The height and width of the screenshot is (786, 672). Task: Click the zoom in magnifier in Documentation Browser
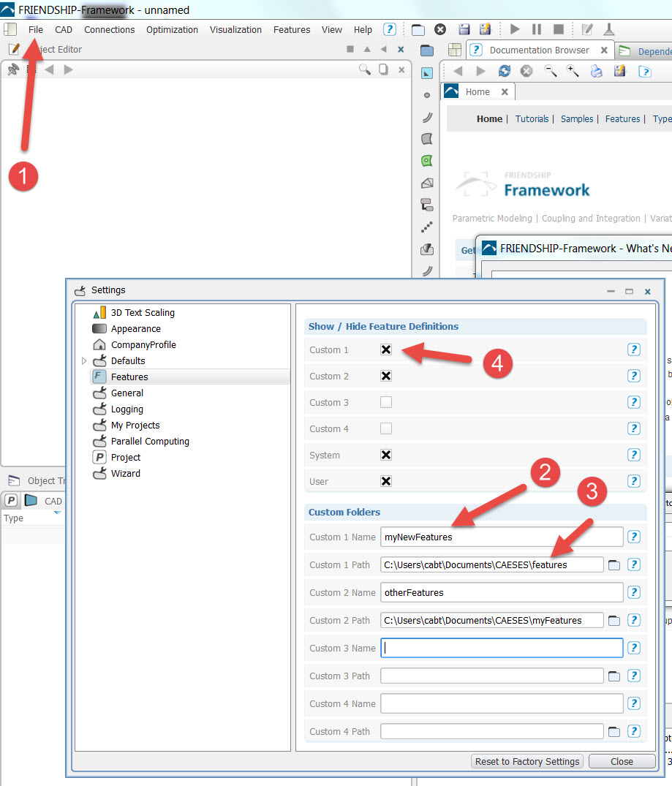pos(573,71)
